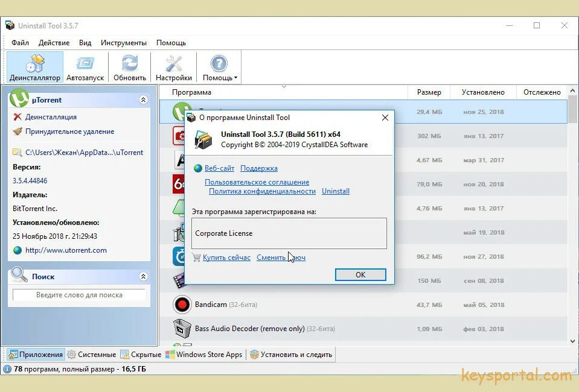
Task: Sort by Программа column header
Action: tap(191, 92)
